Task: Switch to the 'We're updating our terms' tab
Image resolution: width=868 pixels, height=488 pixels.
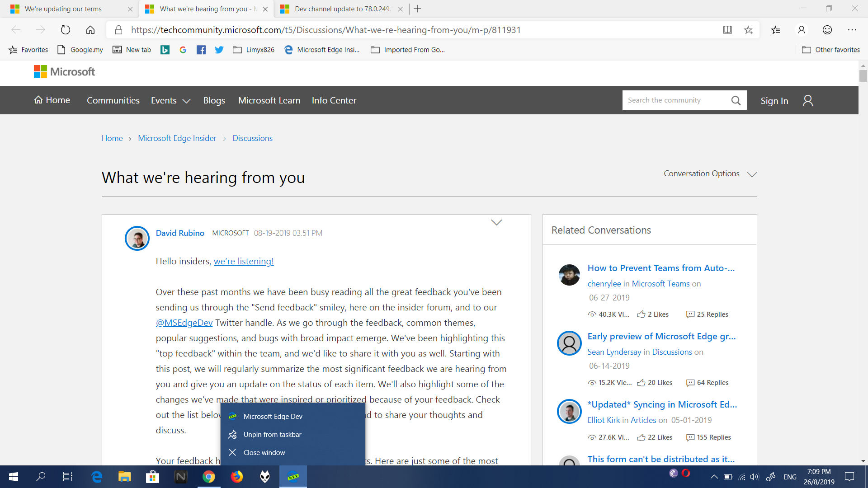Action: 63,9
